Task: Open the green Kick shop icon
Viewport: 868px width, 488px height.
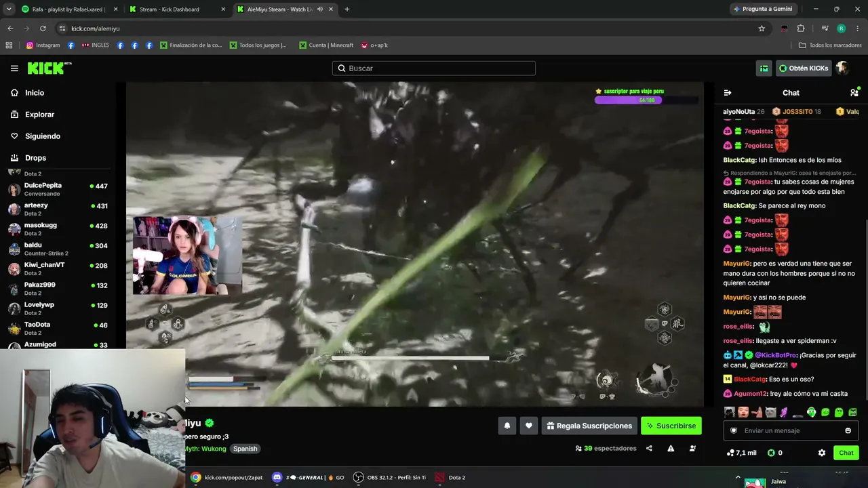Action: [x=764, y=68]
